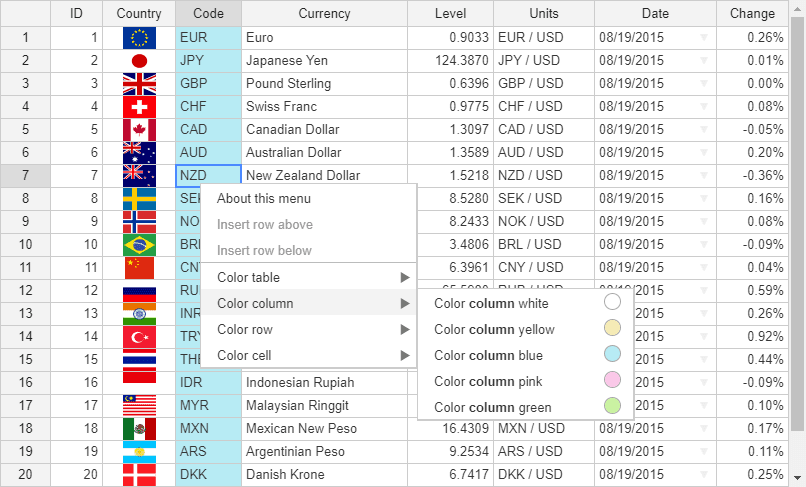Click the Turkey flag icon

point(139,337)
